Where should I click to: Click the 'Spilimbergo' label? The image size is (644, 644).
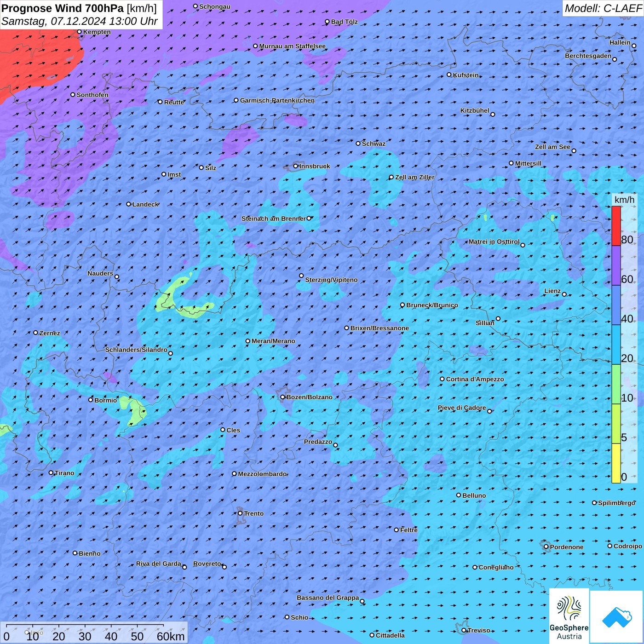617,503
